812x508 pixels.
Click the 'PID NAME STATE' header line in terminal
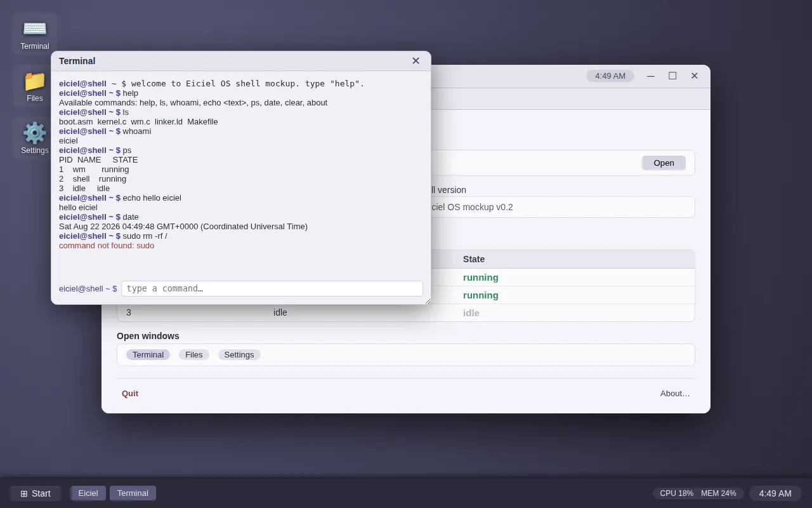pos(98,160)
